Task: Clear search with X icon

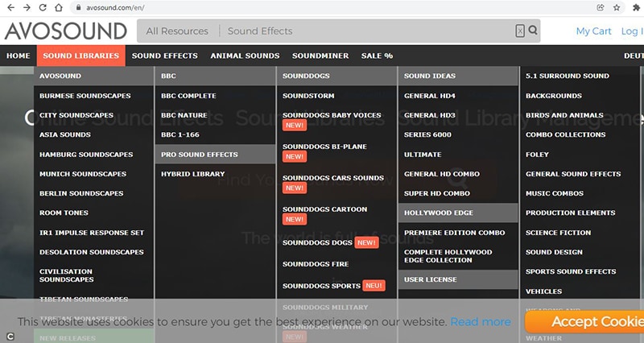Action: [520, 31]
